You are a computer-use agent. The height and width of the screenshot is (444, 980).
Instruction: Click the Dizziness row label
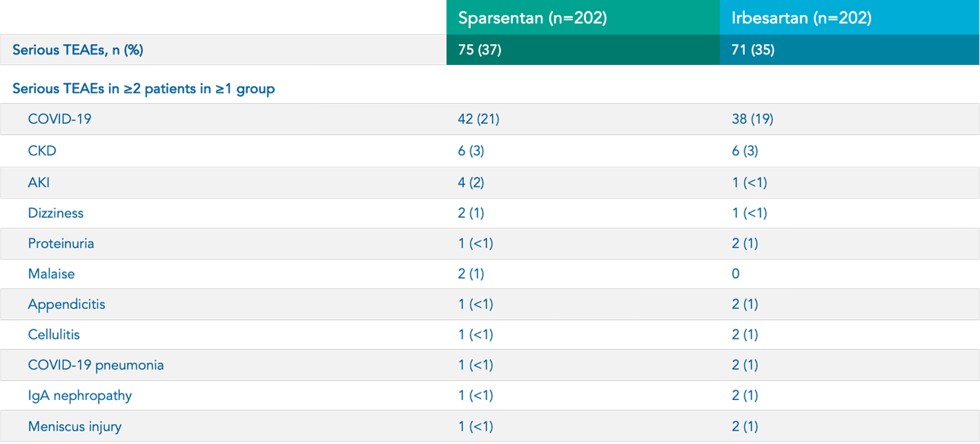56,213
